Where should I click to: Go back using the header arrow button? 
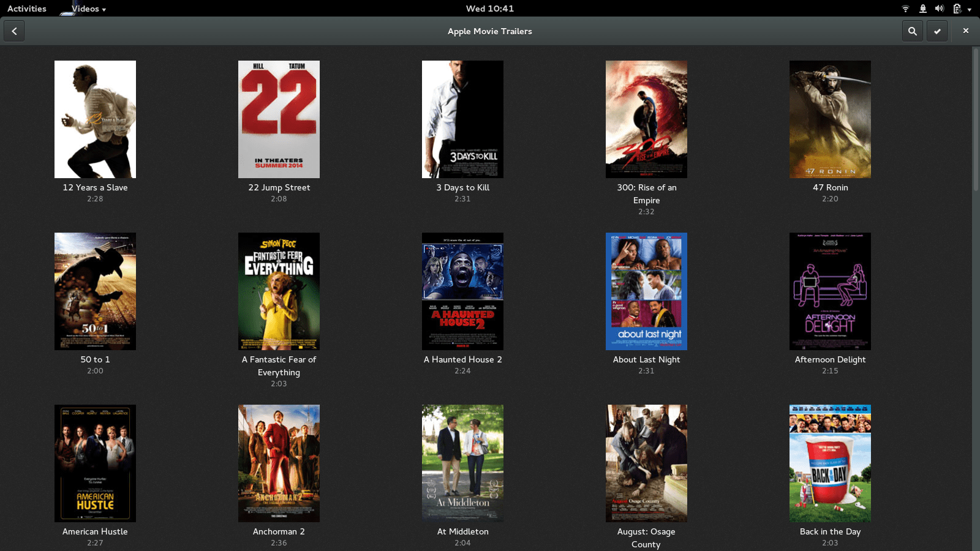[14, 31]
